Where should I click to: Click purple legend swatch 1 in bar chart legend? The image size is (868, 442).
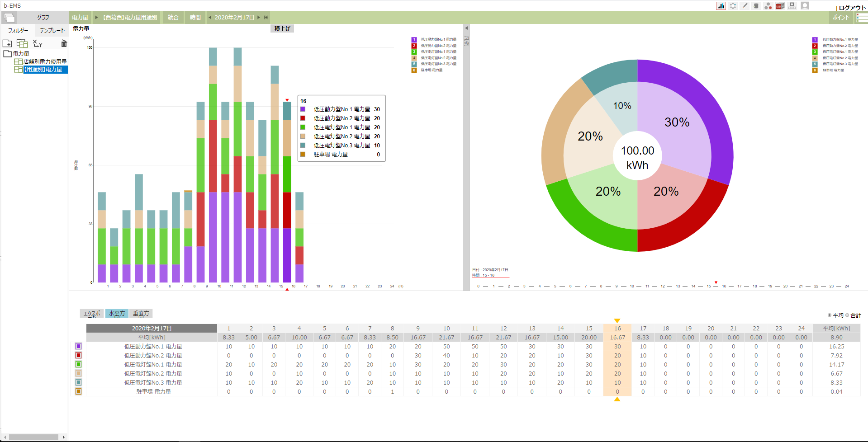tap(414, 40)
